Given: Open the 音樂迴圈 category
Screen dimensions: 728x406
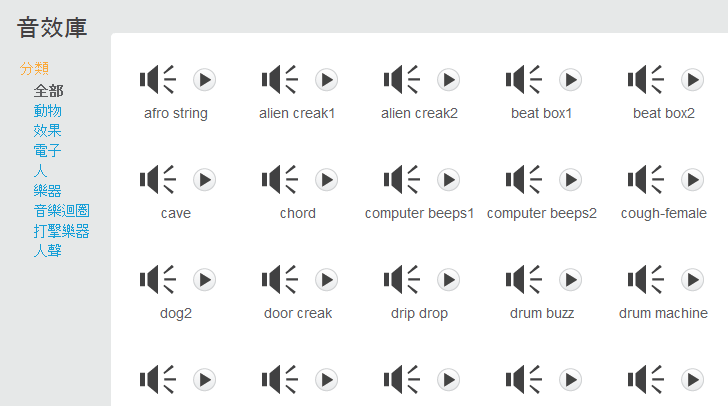Looking at the screenshot, I should (x=61, y=211).
